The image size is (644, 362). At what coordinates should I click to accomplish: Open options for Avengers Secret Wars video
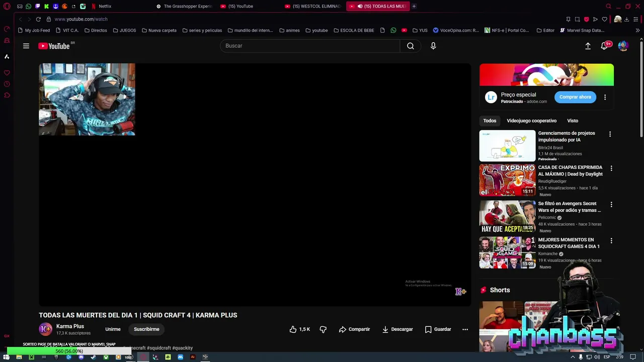pyautogui.click(x=611, y=205)
